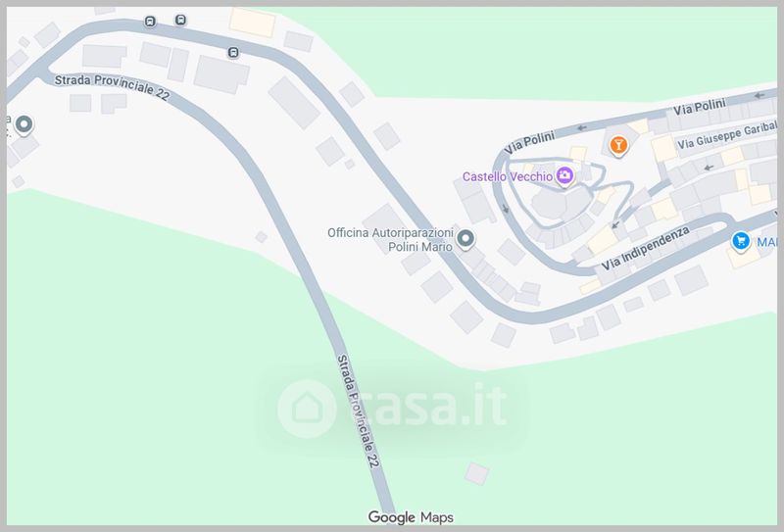Open the blue shopping cart store marker
Viewport: 784px width, 532px height.
coord(741,241)
